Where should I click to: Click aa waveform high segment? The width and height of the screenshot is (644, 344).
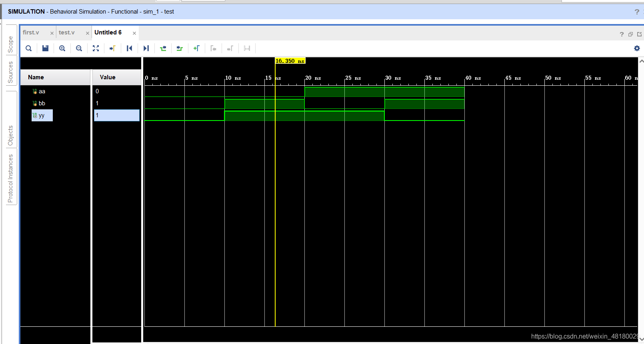[x=384, y=92]
